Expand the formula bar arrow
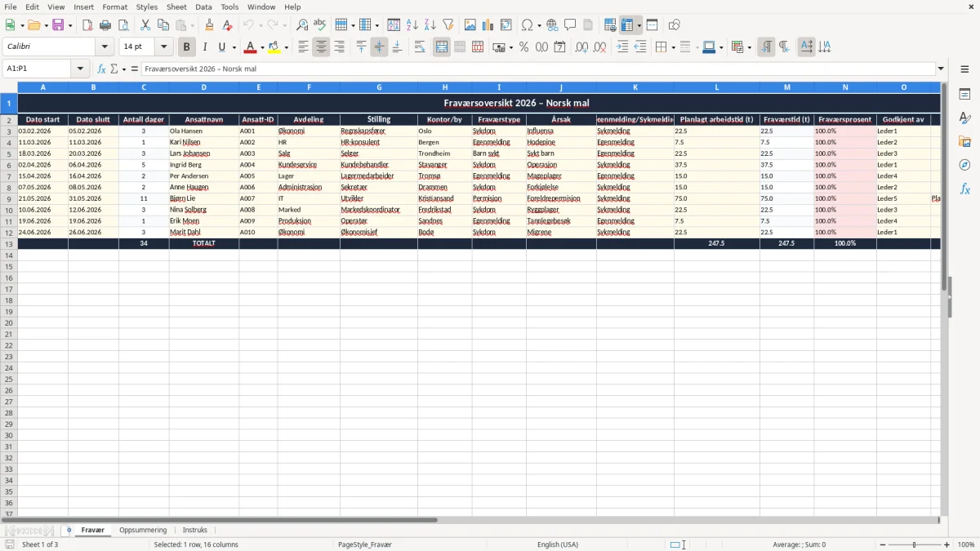Screen dimensions: 980x551 (941, 69)
